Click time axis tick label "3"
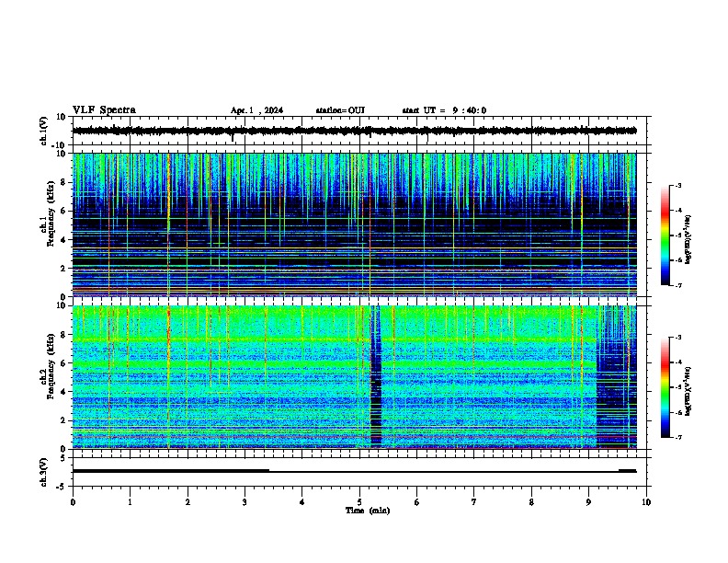728x563 pixels. [245, 502]
